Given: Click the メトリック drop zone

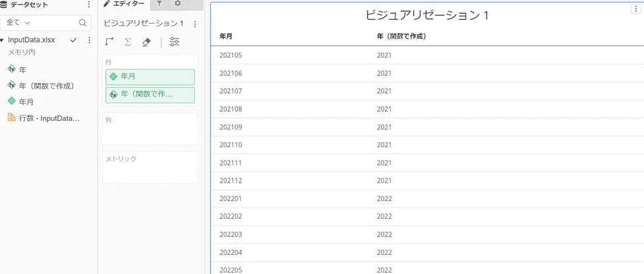Looking at the screenshot, I should pyautogui.click(x=150, y=168).
